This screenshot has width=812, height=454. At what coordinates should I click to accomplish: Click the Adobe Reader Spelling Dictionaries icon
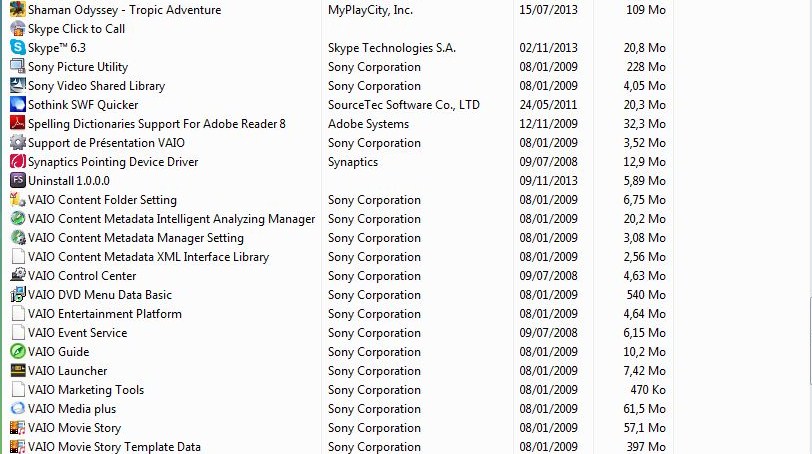[x=18, y=124]
